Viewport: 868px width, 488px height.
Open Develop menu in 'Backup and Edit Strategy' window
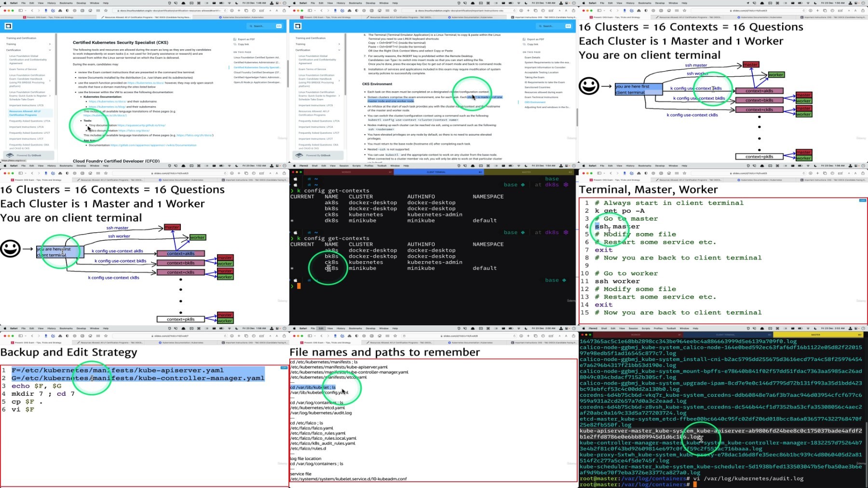(81, 328)
